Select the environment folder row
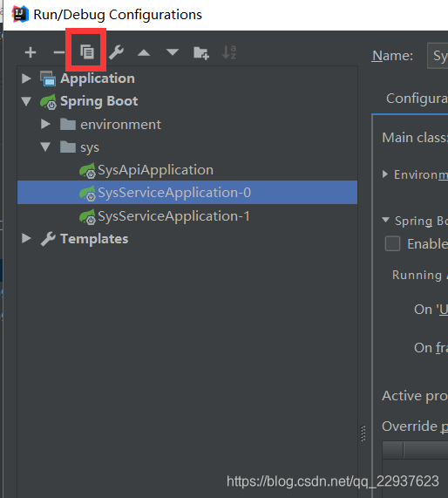Viewport: 448px width, 498px height. click(187, 124)
